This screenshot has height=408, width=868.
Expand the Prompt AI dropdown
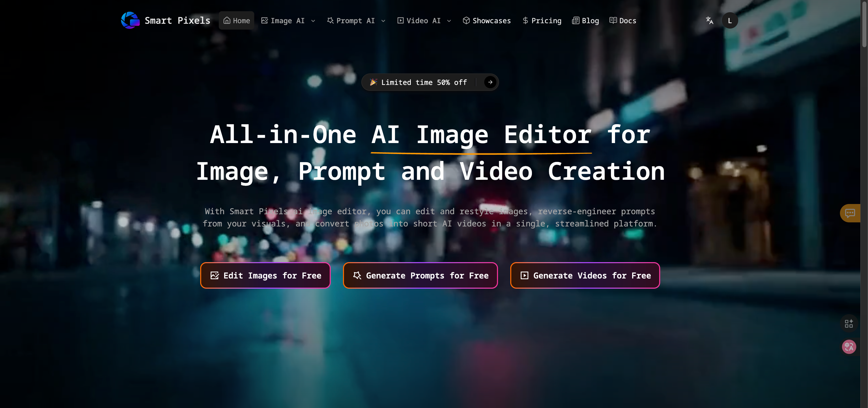384,21
